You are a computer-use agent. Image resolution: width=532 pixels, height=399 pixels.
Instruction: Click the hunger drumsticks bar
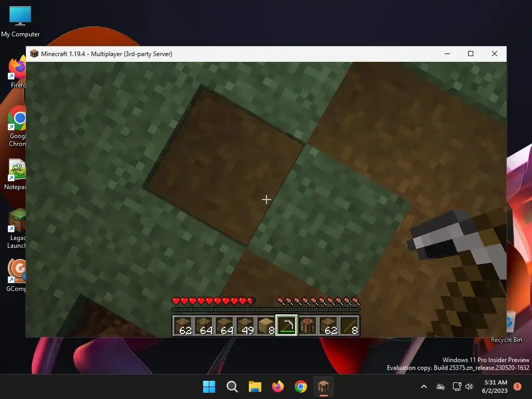[318, 301]
